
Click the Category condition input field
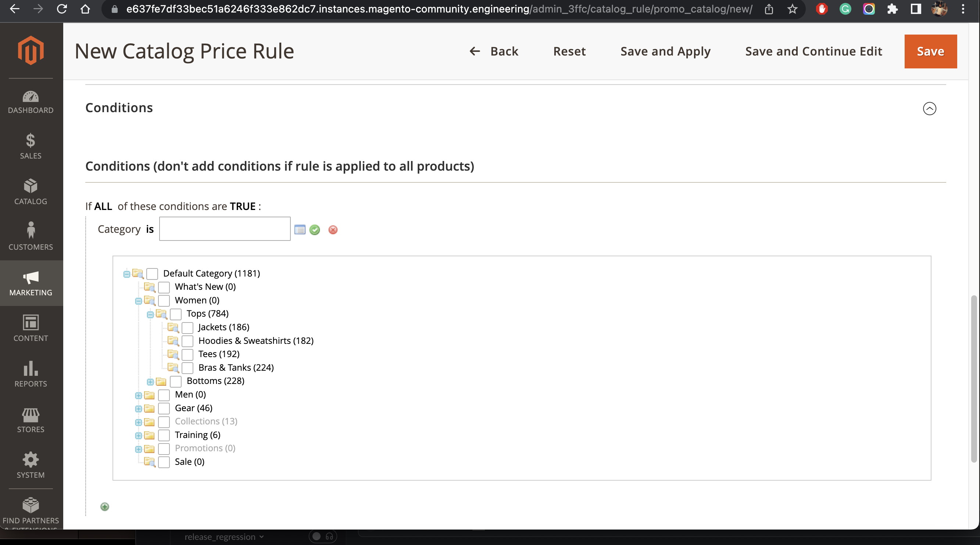225,229
